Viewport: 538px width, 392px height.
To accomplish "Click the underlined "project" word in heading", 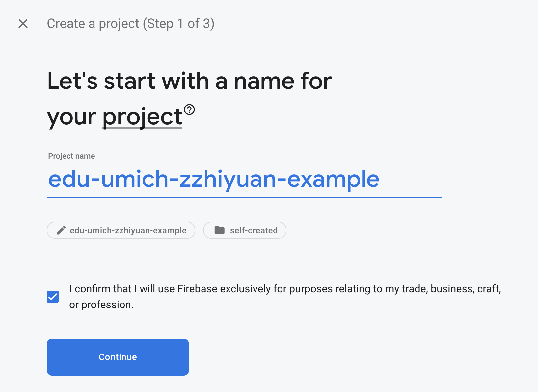I will 142,117.
